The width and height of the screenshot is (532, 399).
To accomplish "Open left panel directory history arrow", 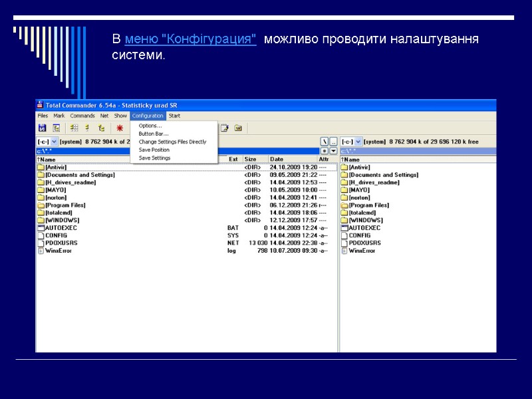I will click(x=333, y=151).
